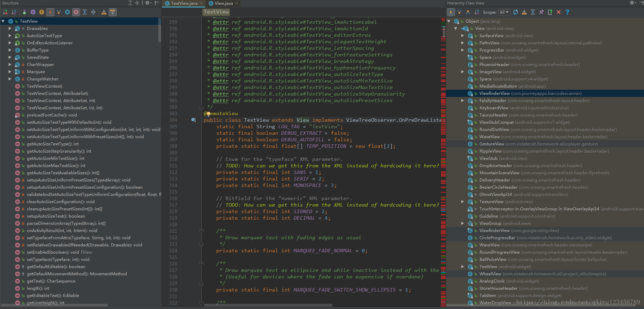The width and height of the screenshot is (644, 309).
Task: Click line number 310 in gutter
Action: [173, 159]
